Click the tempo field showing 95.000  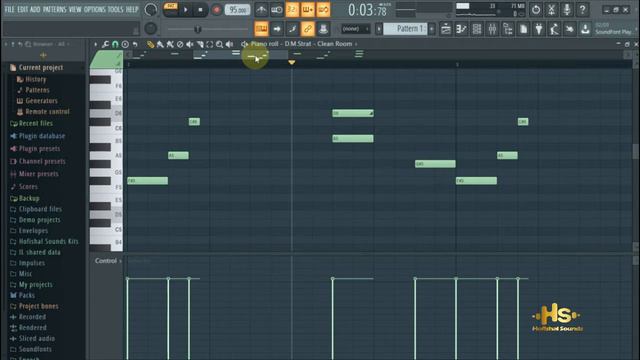tap(238, 9)
